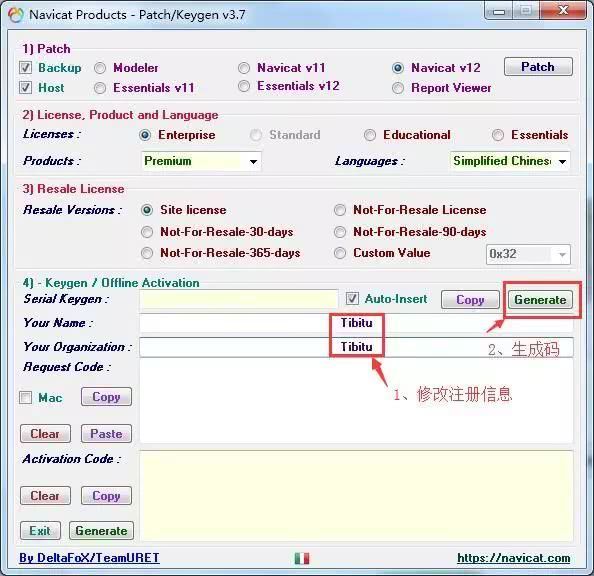Select Essentials v11 radio option

[x=100, y=88]
